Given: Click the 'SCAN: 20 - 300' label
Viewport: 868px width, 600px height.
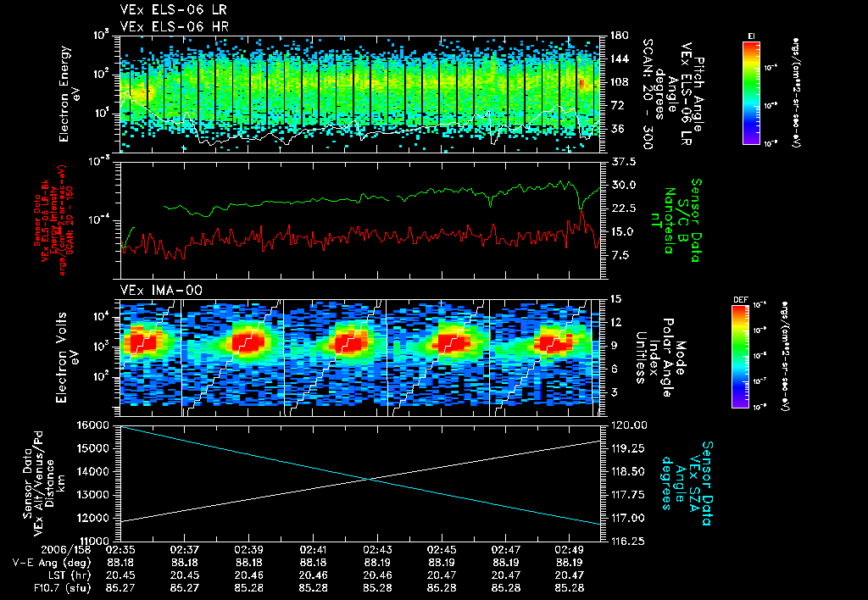Looking at the screenshot, I should point(647,94).
